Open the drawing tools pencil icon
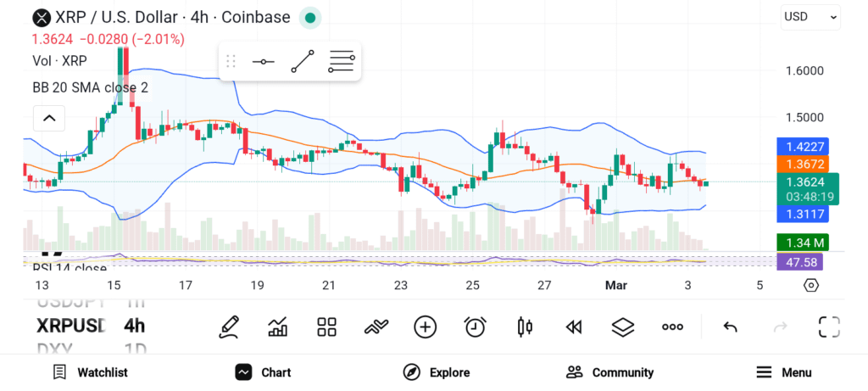Screen dimensions: 868x391 [228, 327]
